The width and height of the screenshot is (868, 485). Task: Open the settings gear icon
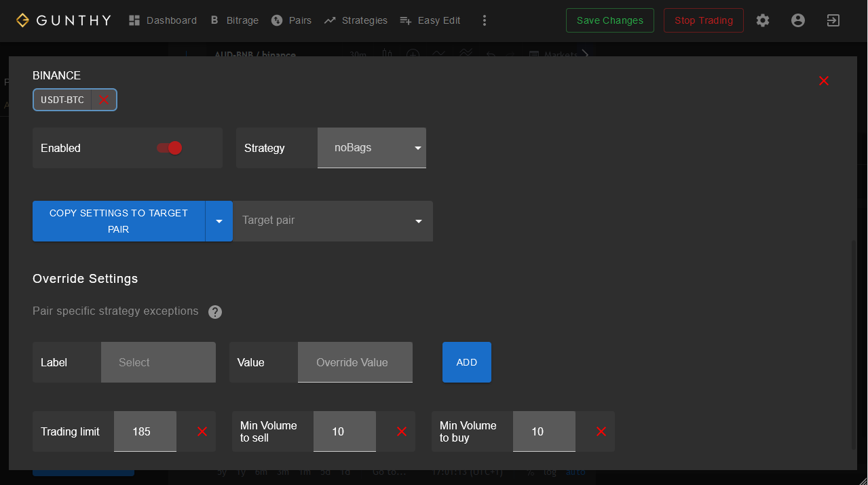coord(763,20)
